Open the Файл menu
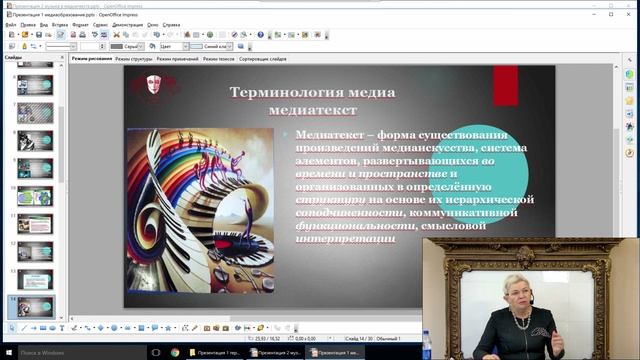 click(x=11, y=25)
